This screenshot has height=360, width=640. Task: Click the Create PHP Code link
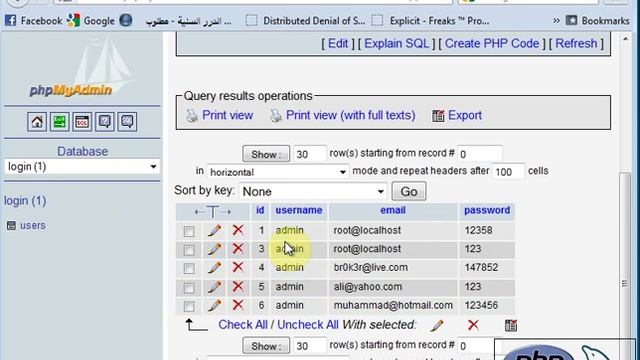click(492, 43)
